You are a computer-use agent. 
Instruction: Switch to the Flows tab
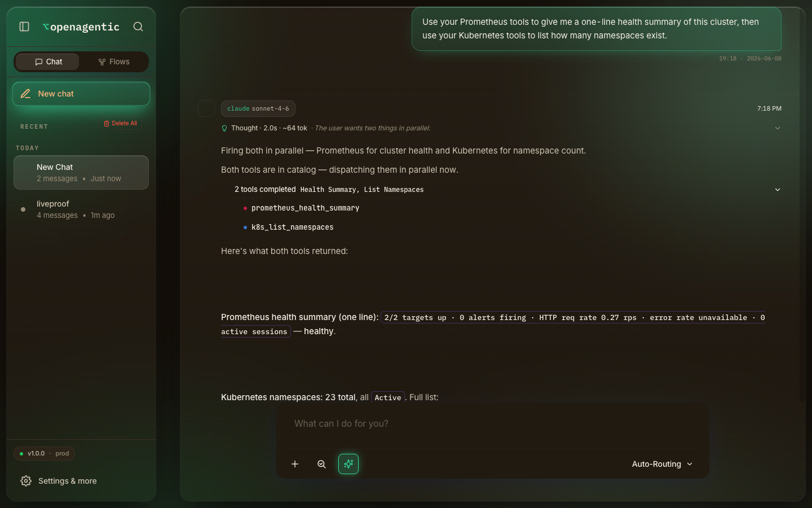pyautogui.click(x=114, y=62)
